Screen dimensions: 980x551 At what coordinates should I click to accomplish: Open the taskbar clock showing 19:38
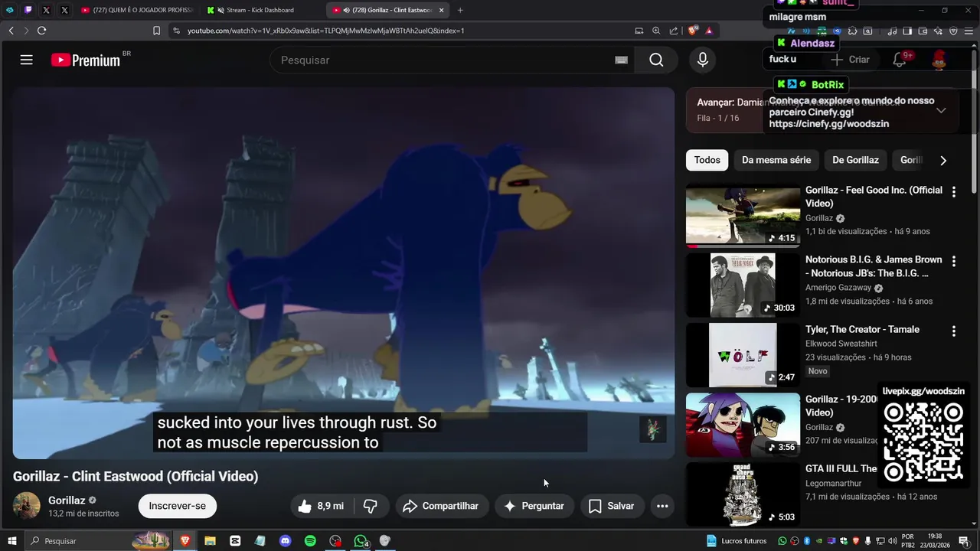tap(934, 541)
